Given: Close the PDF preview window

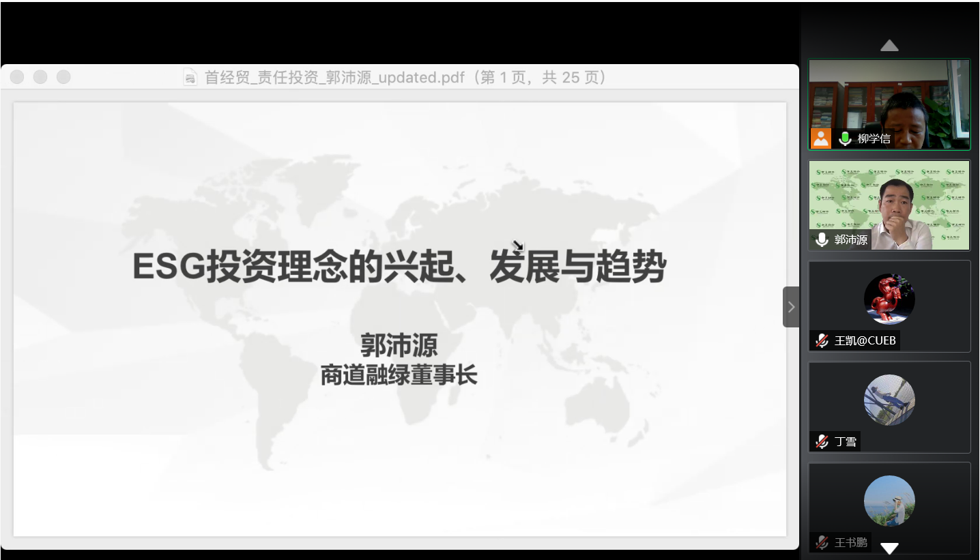Looking at the screenshot, I should coord(17,77).
